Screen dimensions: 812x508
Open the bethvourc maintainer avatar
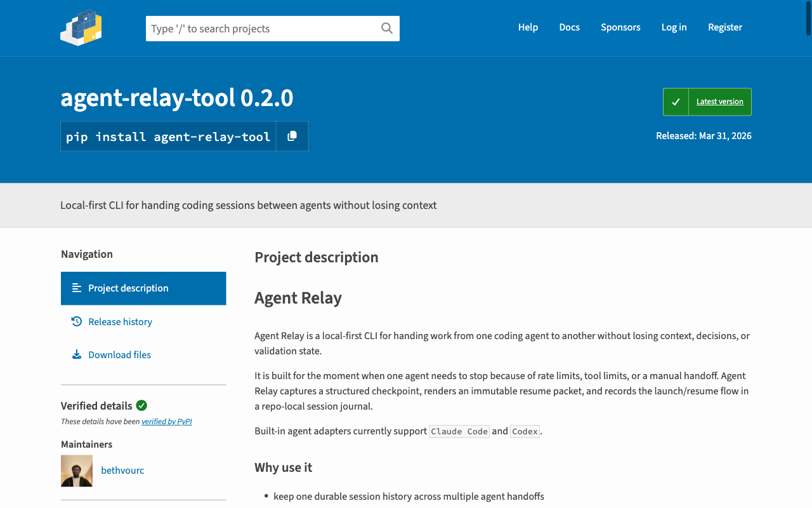(77, 471)
